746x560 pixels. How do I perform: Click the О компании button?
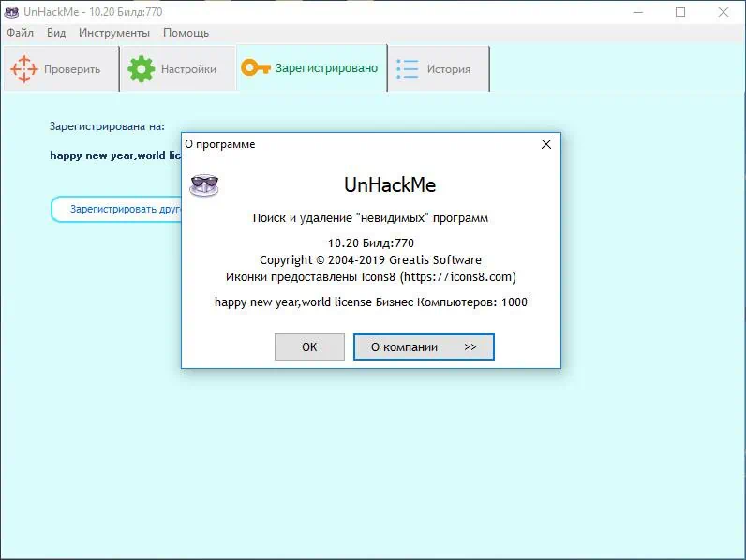pyautogui.click(x=424, y=347)
